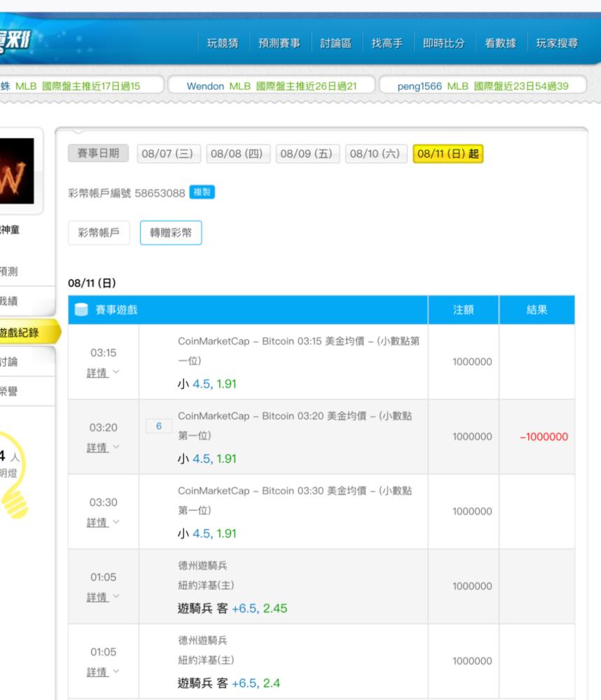601x700 pixels.
Task: Click the 彩幣帳戶 button
Action: 99,234
